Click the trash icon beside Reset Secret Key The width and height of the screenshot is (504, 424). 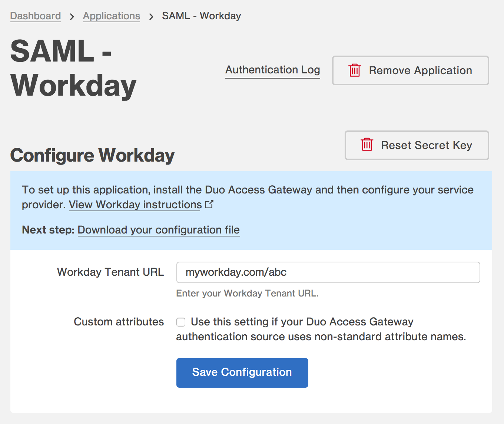(x=367, y=145)
